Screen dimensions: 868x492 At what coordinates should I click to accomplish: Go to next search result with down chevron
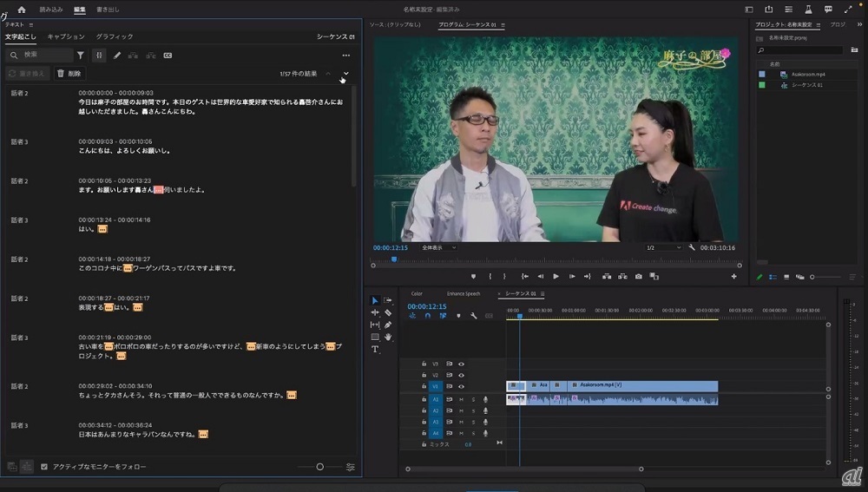pos(346,74)
